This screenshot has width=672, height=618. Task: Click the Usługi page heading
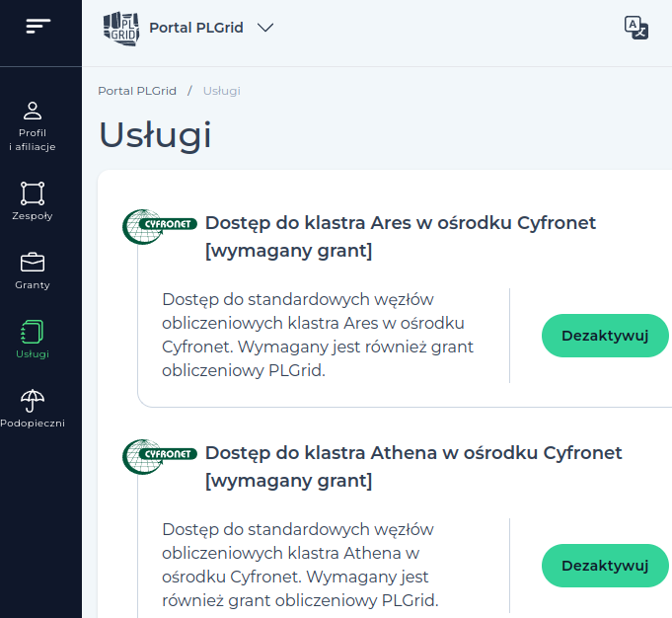[x=155, y=135]
